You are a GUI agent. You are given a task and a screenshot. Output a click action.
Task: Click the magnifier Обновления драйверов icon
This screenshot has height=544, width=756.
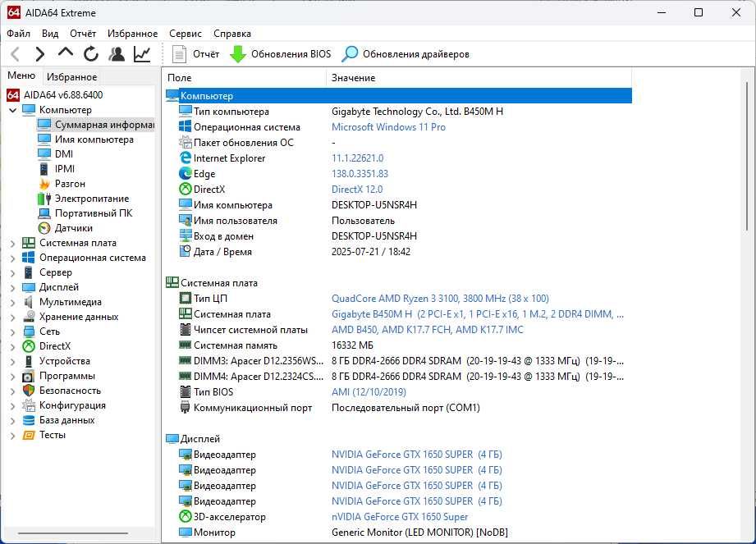point(350,54)
